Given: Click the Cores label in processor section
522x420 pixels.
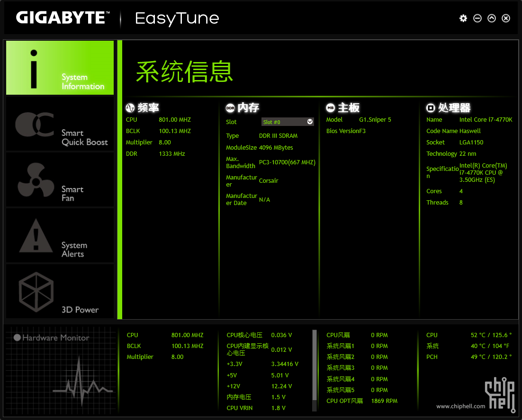Looking at the screenshot, I should pos(434,191).
